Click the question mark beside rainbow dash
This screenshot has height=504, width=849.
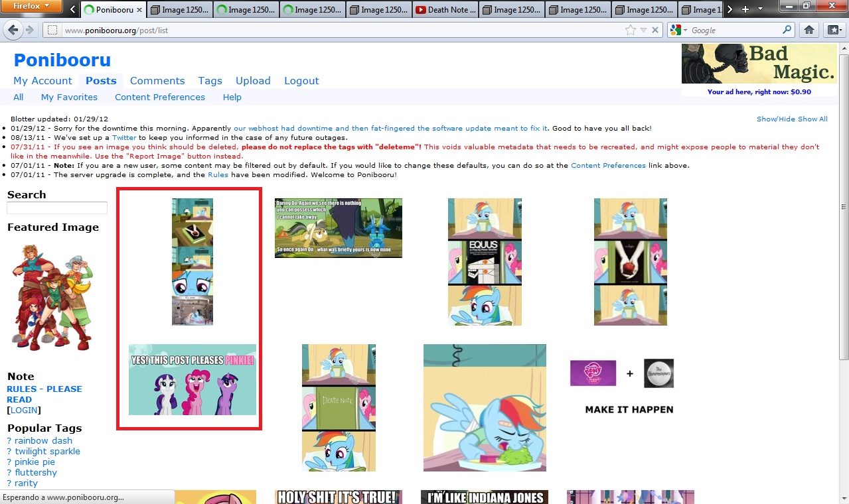point(9,440)
